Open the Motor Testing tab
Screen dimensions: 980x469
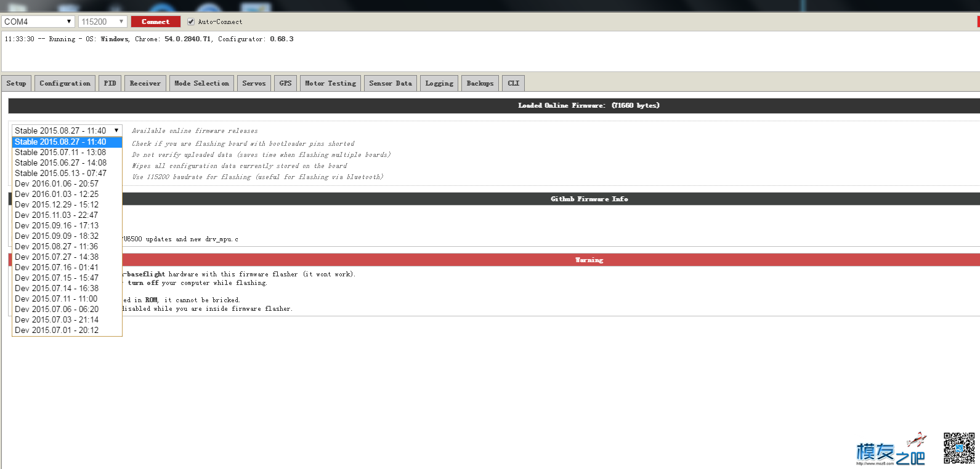(331, 83)
